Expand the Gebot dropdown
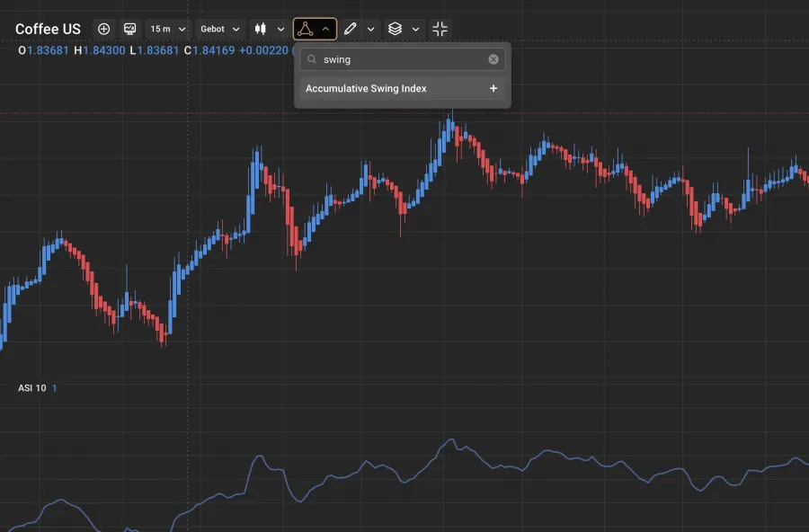 pos(219,28)
